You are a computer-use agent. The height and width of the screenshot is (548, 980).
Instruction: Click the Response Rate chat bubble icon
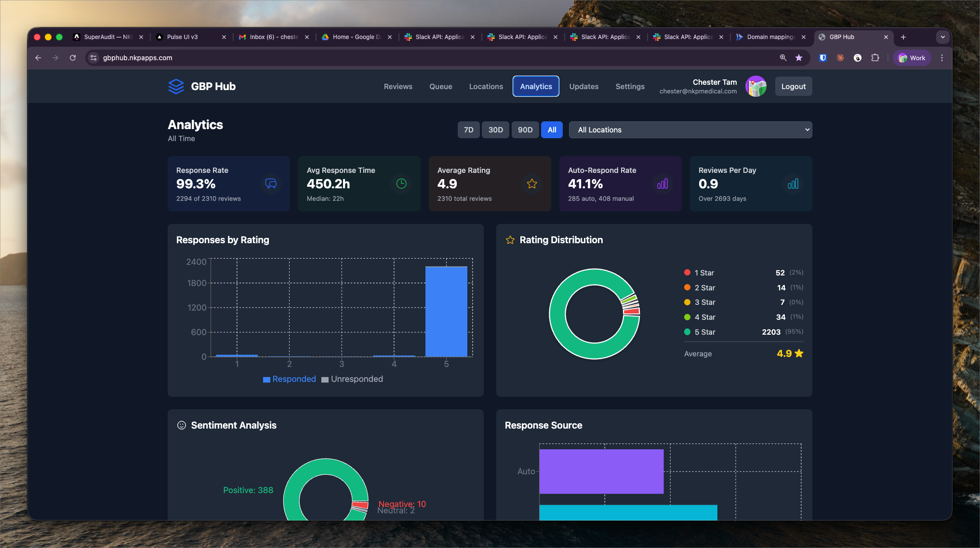271,183
